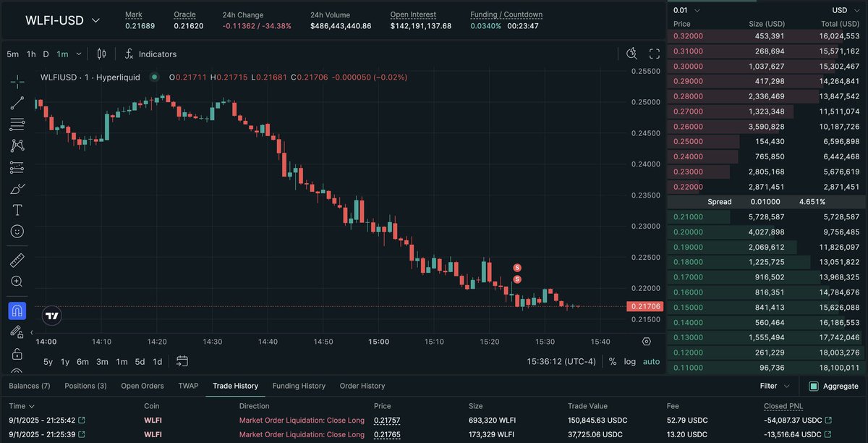Toggle percent scale on price axis
The image size is (868, 443).
click(x=613, y=361)
